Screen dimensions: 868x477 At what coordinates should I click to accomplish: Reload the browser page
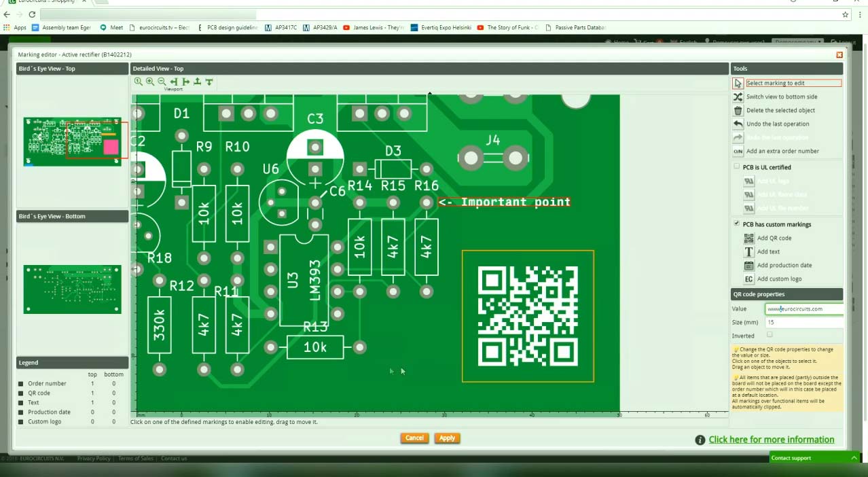32,14
